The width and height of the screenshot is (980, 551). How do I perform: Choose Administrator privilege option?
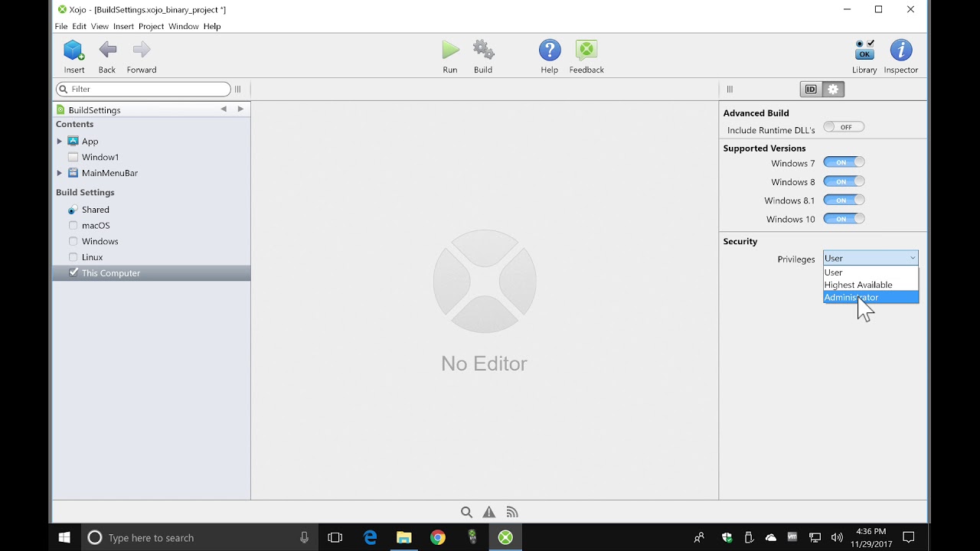tap(871, 297)
